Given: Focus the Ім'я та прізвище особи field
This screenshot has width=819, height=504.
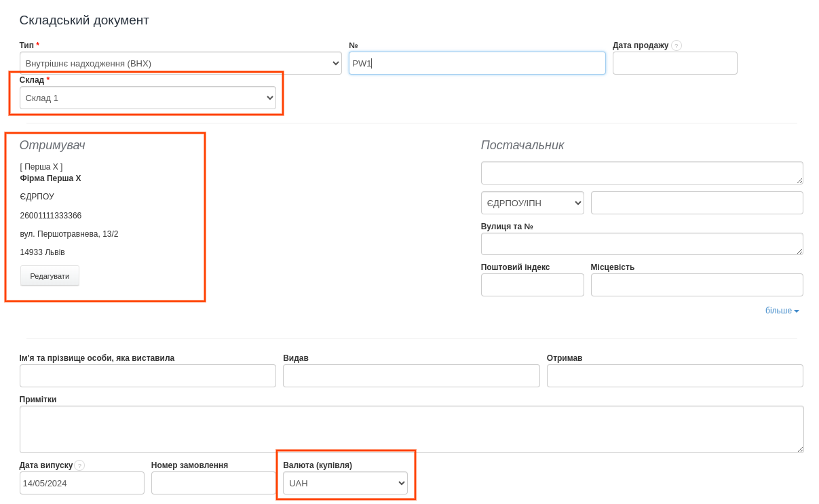Looking at the screenshot, I should 147,376.
